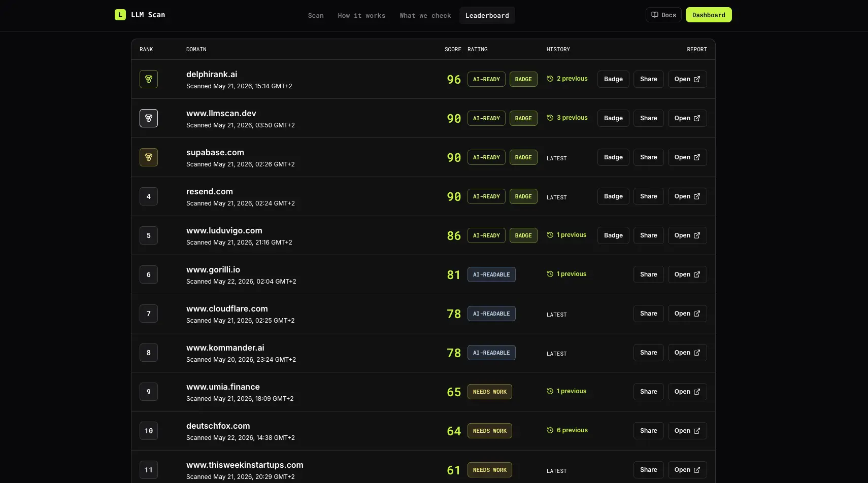This screenshot has height=483, width=868.
Task: Click the history clock icon for www.luduvigo.com
Action: (550, 235)
